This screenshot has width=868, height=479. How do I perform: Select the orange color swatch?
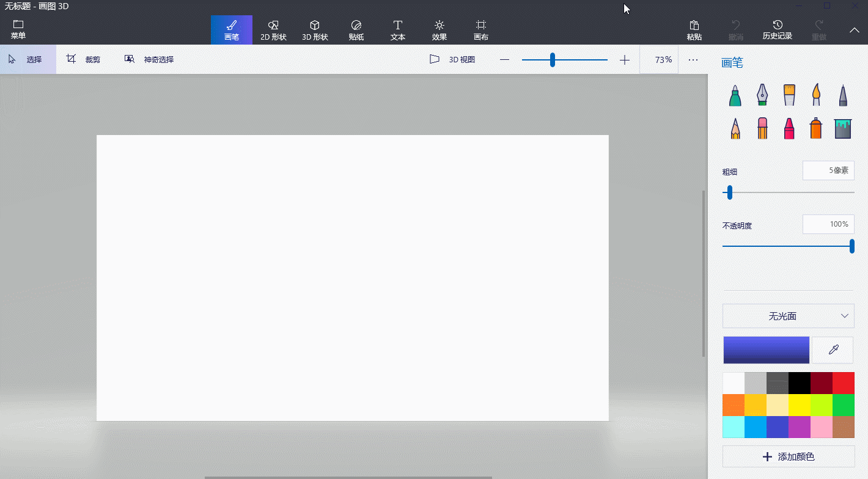(734, 405)
